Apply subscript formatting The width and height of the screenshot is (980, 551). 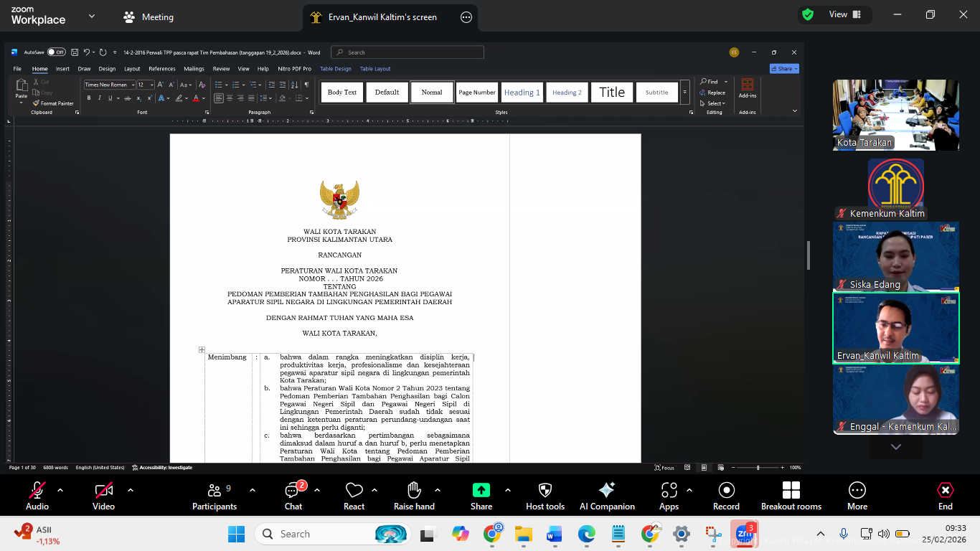(x=138, y=98)
